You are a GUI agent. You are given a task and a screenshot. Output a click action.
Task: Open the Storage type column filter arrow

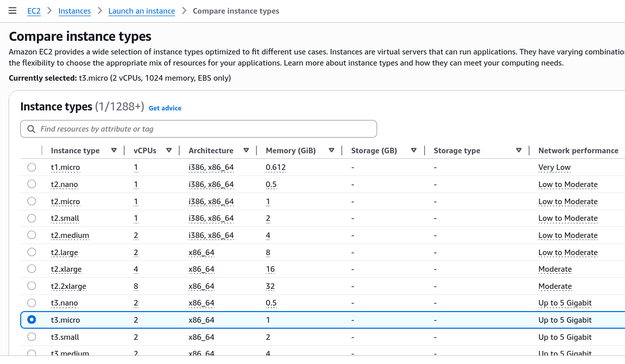(x=519, y=150)
